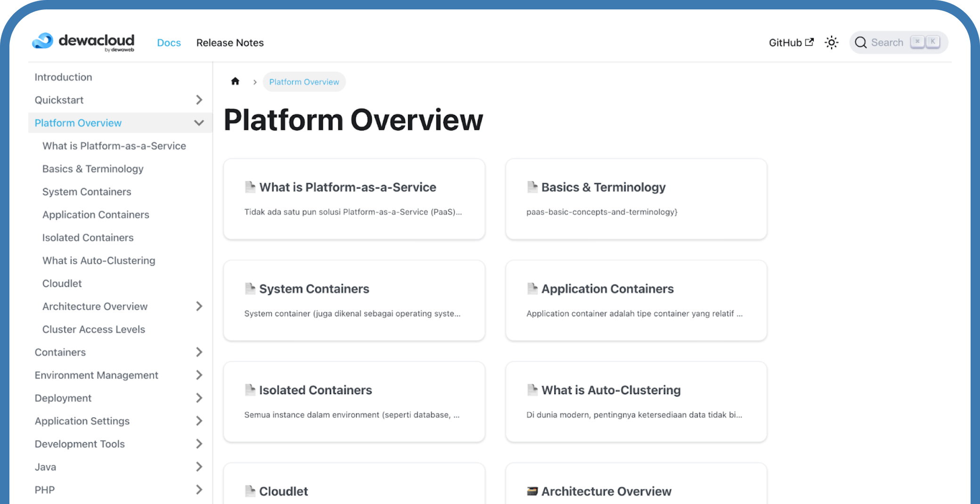Click the Search input field
This screenshot has width=980, height=504.
coord(887,42)
